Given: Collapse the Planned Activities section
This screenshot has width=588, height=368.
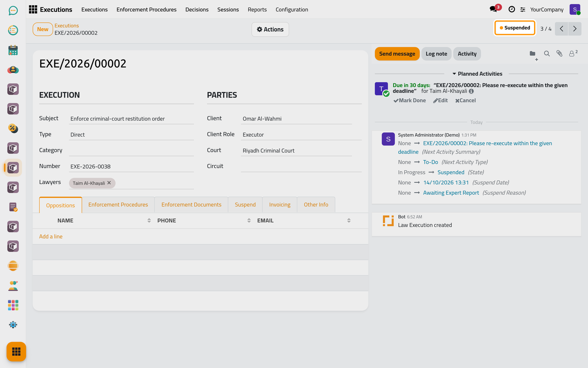Looking at the screenshot, I should (477, 74).
